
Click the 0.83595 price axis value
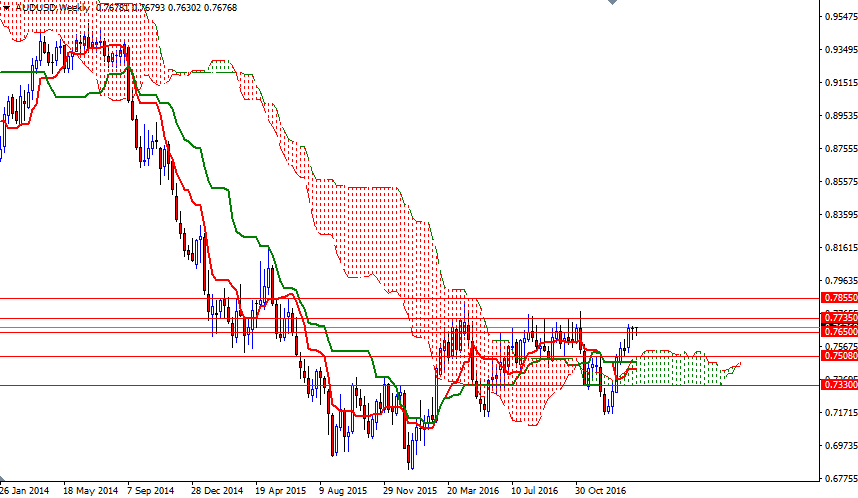(841, 215)
